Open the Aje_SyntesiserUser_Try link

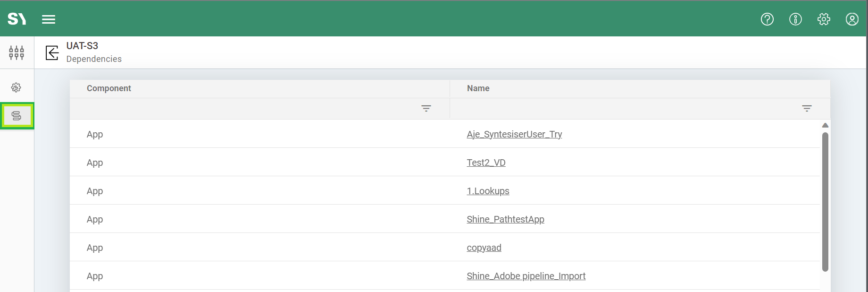tap(514, 135)
